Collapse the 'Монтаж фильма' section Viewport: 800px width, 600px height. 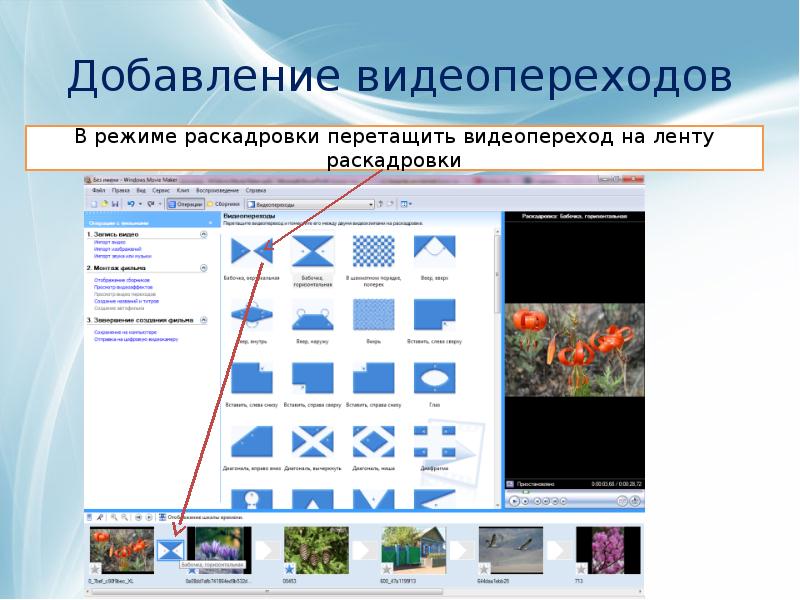click(x=204, y=269)
